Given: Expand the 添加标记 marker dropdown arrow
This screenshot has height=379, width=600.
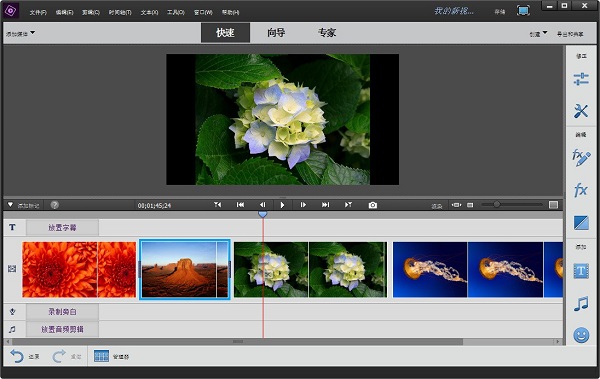Looking at the screenshot, I should (x=10, y=205).
